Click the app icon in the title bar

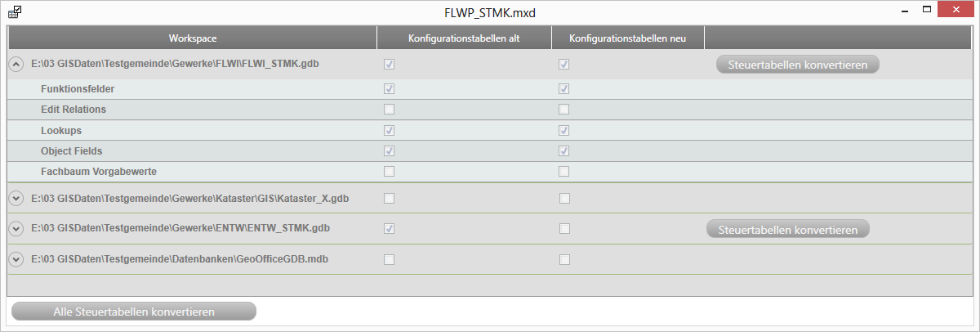click(x=15, y=12)
